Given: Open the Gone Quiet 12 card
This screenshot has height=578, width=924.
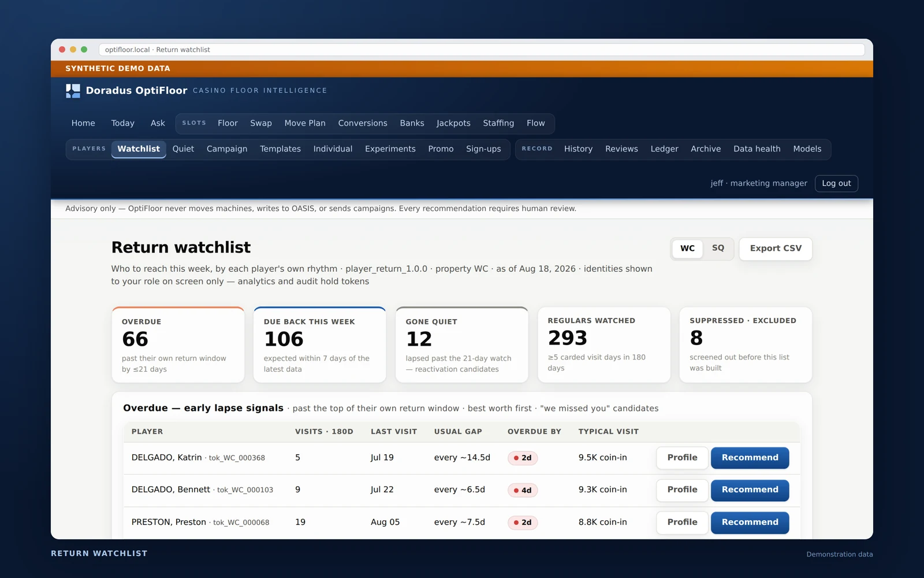Looking at the screenshot, I should click(461, 344).
